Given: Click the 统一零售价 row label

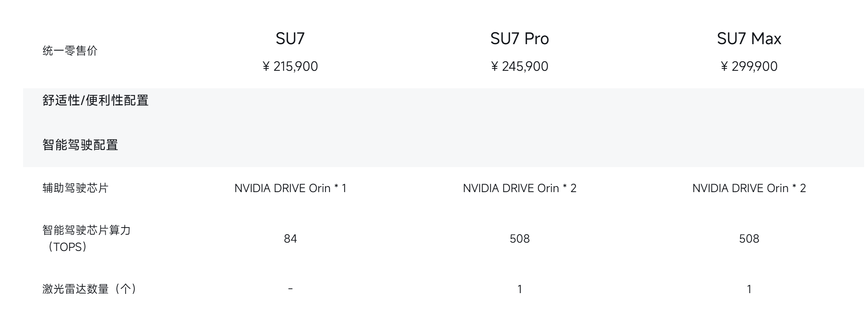Looking at the screenshot, I should click(70, 51).
